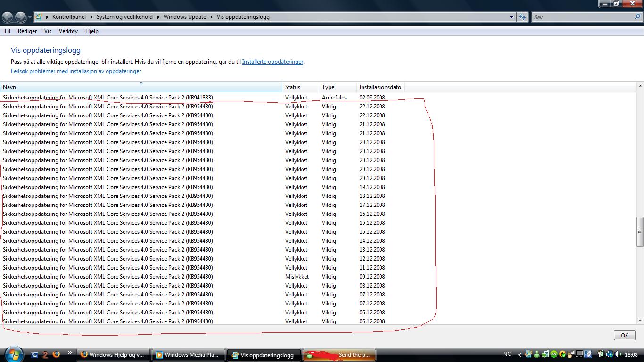Go to System og vedlikehold breadcrumb
This screenshot has width=644, height=362.
(x=124, y=17)
